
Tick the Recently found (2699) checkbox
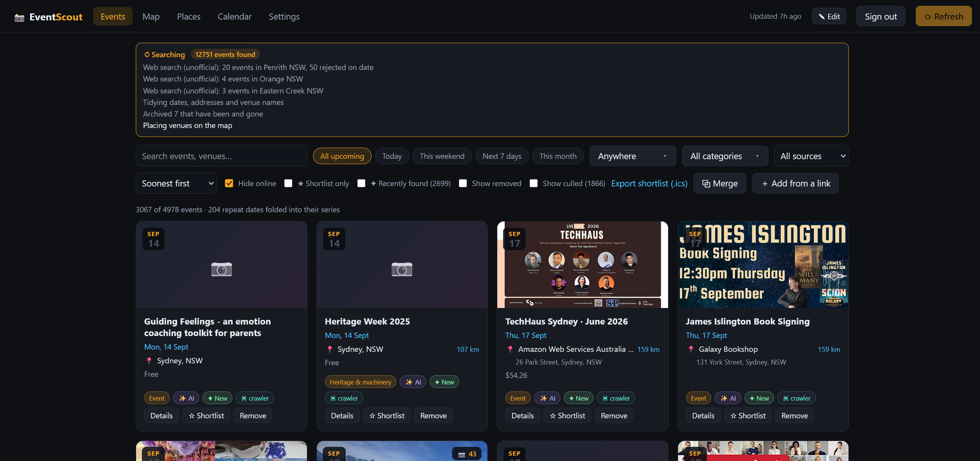361,183
